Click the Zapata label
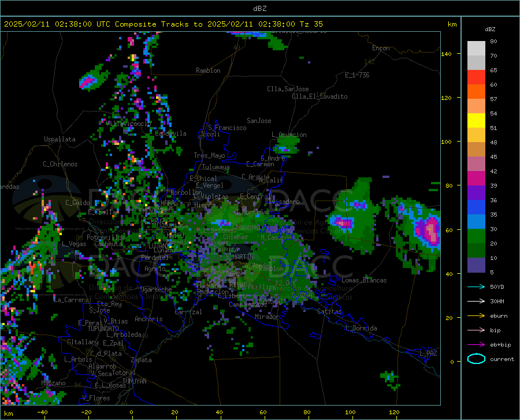 coord(142,360)
